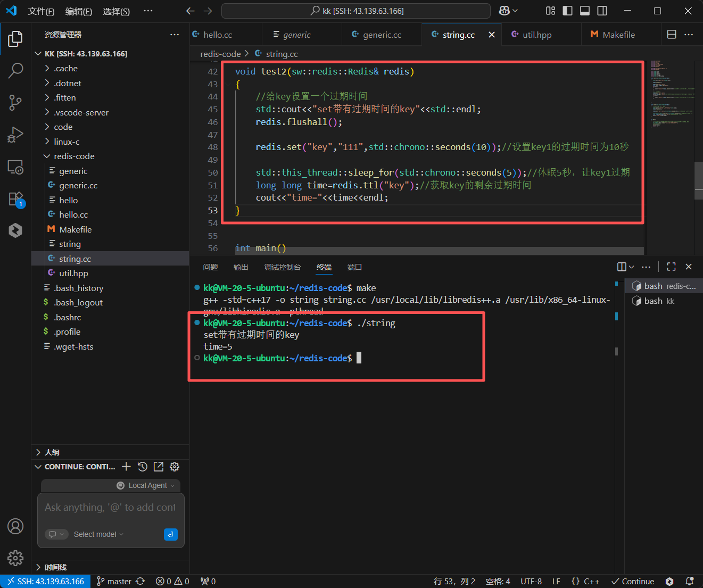
Task: Maximize the terminal panel size
Action: (x=672, y=267)
